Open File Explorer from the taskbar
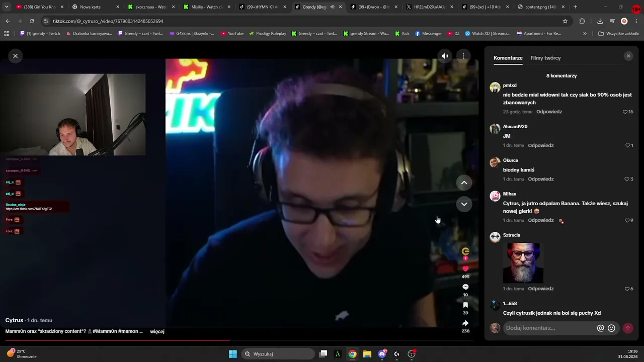The width and height of the screenshot is (644, 362). pyautogui.click(x=367, y=354)
